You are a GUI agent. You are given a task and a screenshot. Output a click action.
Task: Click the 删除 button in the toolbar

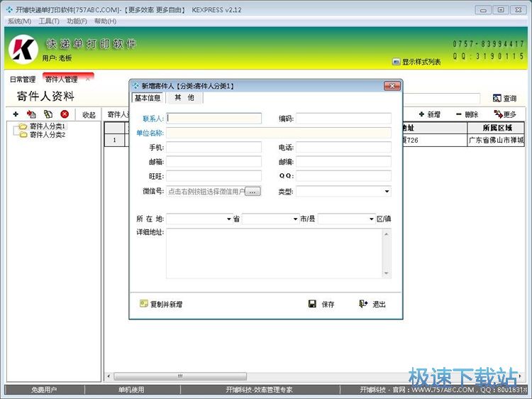point(467,114)
